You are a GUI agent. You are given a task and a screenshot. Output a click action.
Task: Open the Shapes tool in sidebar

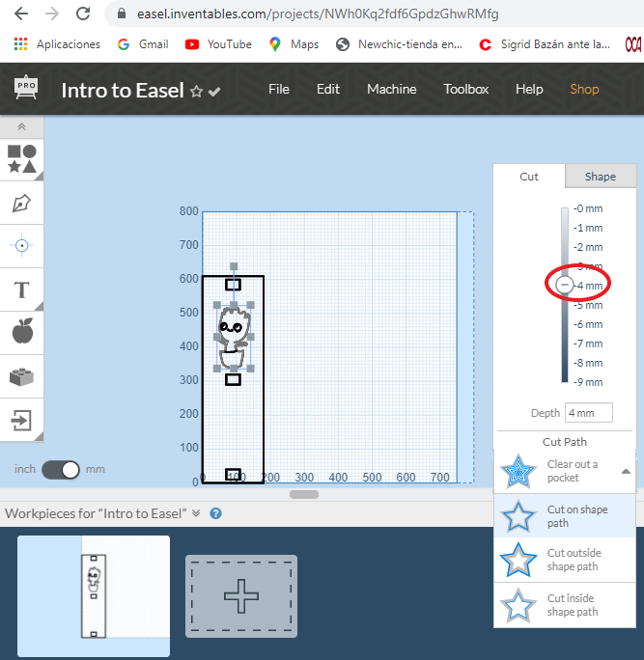pos(22,159)
